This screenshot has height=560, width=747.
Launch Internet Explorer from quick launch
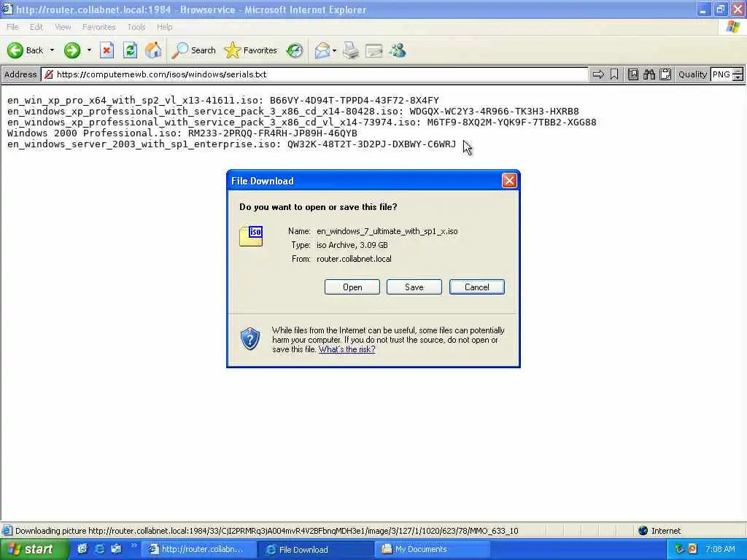(99, 549)
